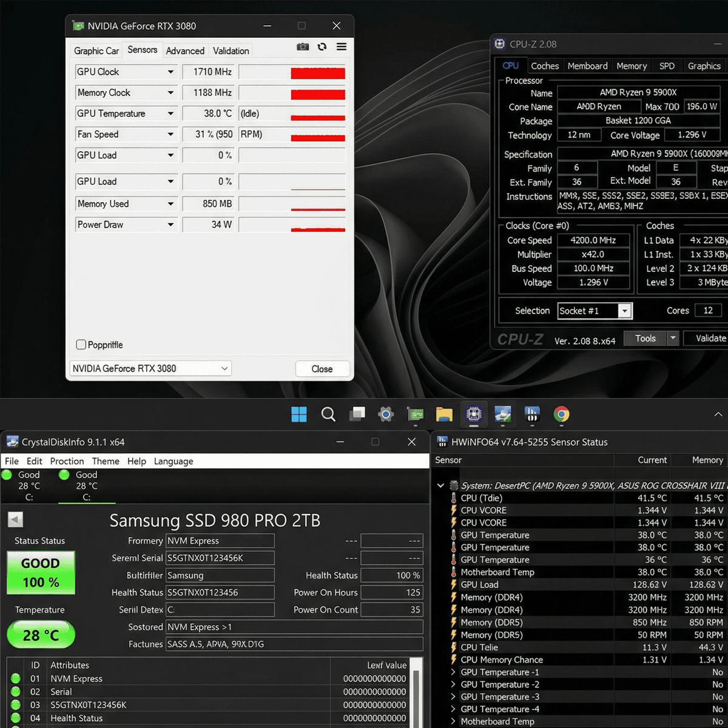The width and height of the screenshot is (728, 728).
Task: Open the Power Draw sensor dropdown
Action: pos(170,224)
